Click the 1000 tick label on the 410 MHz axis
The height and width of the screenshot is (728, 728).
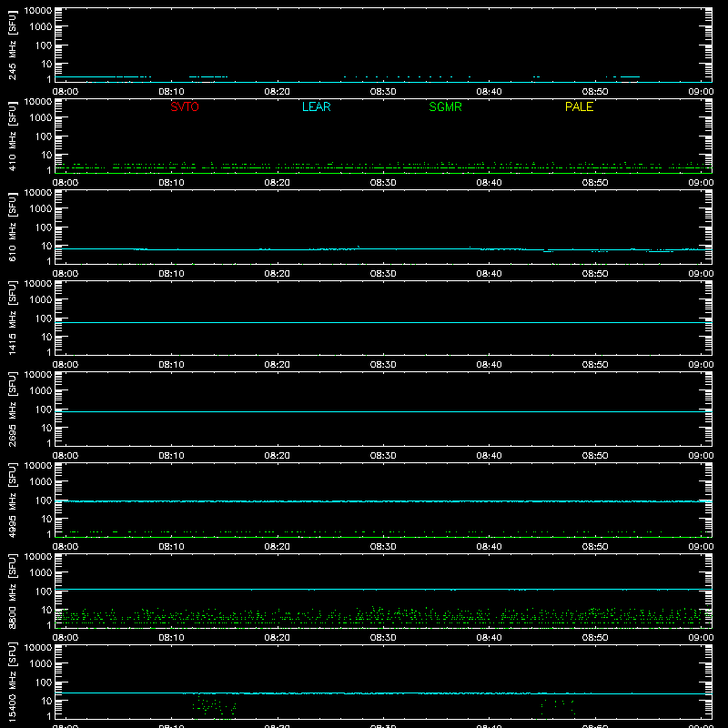click(41, 117)
